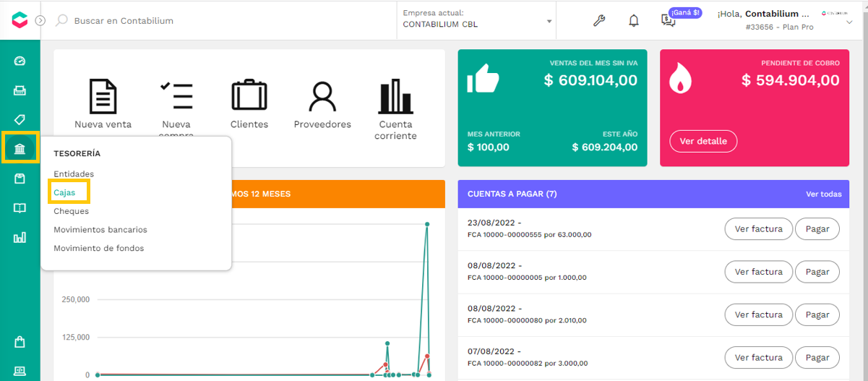868x381 pixels.
Task: Open the price tag sidebar icon
Action: 20,119
